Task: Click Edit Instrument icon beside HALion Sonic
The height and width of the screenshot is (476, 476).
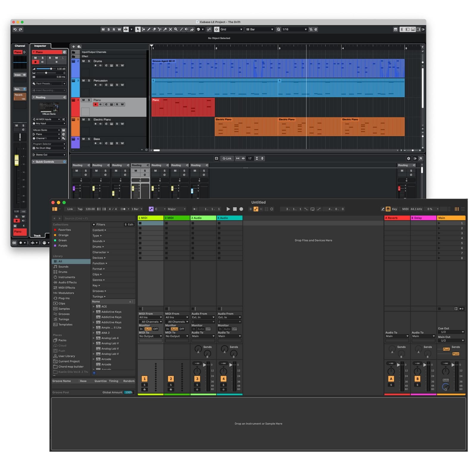Action: pyautogui.click(x=64, y=130)
